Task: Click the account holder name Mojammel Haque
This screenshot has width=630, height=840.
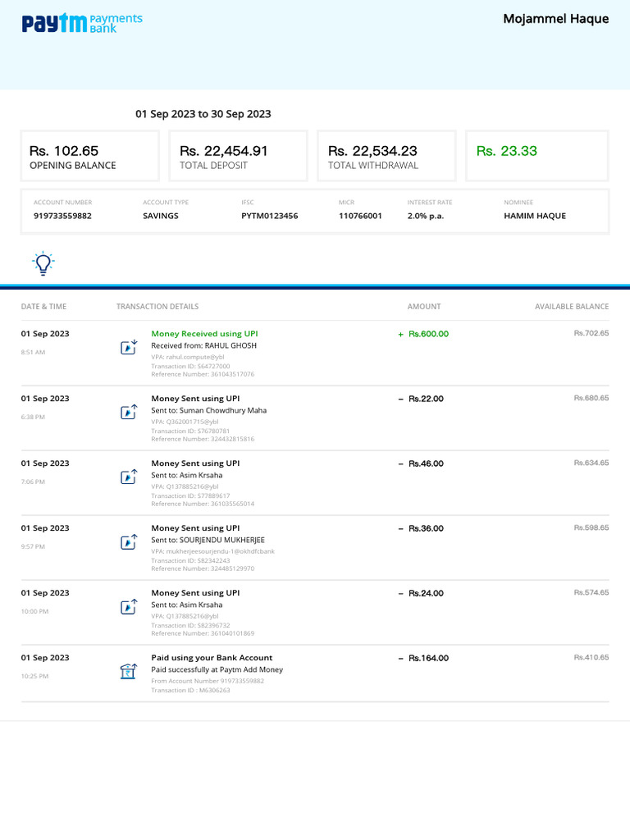Action: click(555, 19)
